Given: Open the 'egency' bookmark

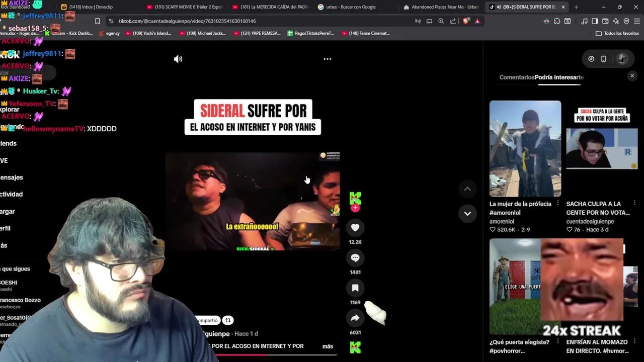Looking at the screenshot, I should 109,34.
